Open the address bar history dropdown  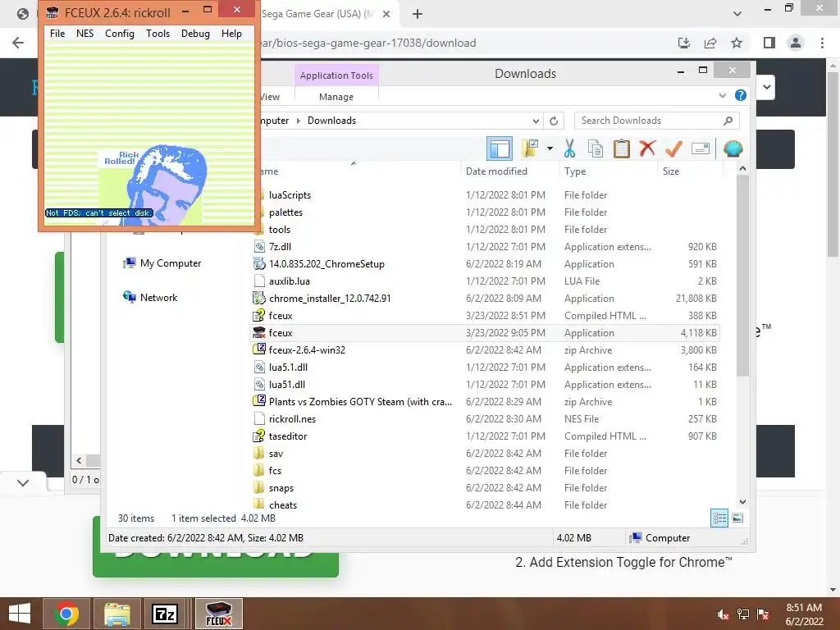[535, 121]
